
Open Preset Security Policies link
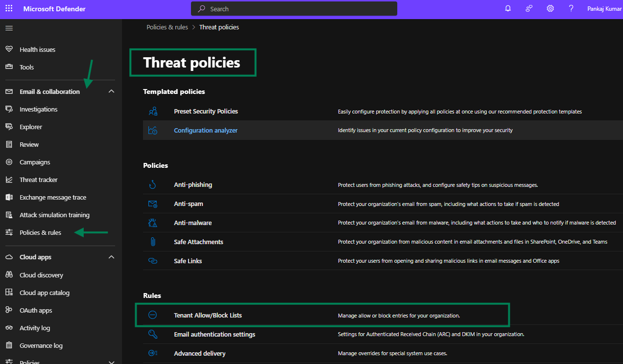point(206,111)
